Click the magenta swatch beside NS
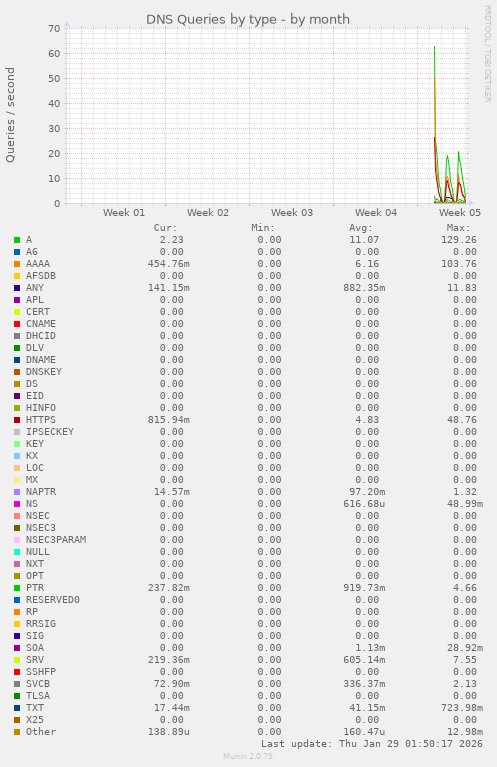This screenshot has height=767, width=497. coord(17,504)
